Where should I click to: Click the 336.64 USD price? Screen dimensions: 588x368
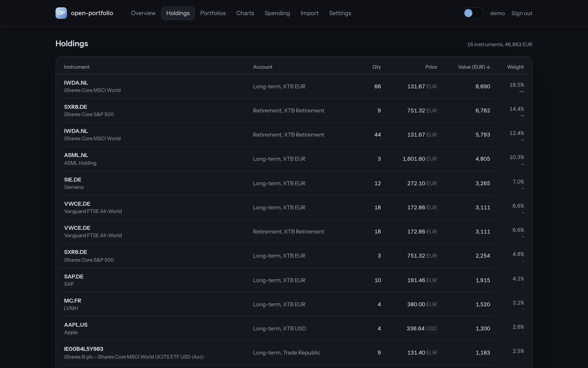coord(422,328)
